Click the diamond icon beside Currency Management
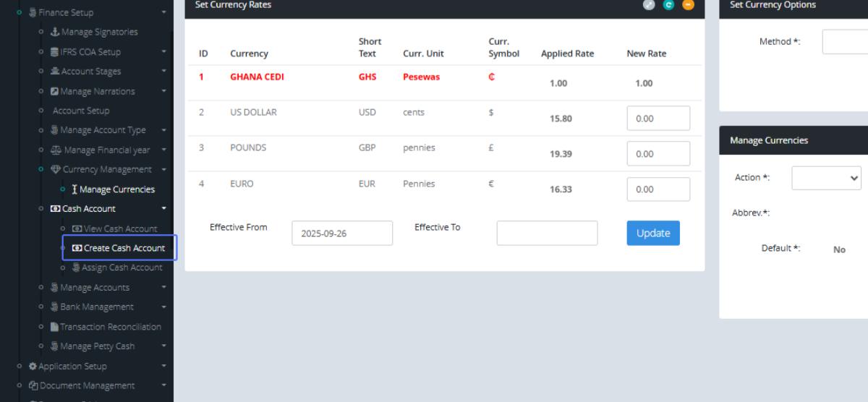The height and width of the screenshot is (402, 868). tap(56, 170)
